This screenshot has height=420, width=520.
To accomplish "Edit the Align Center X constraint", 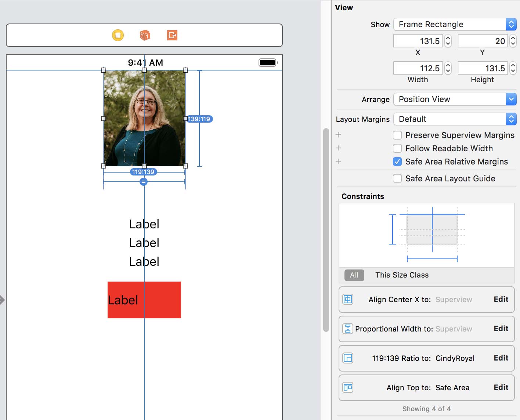I will click(x=501, y=299).
